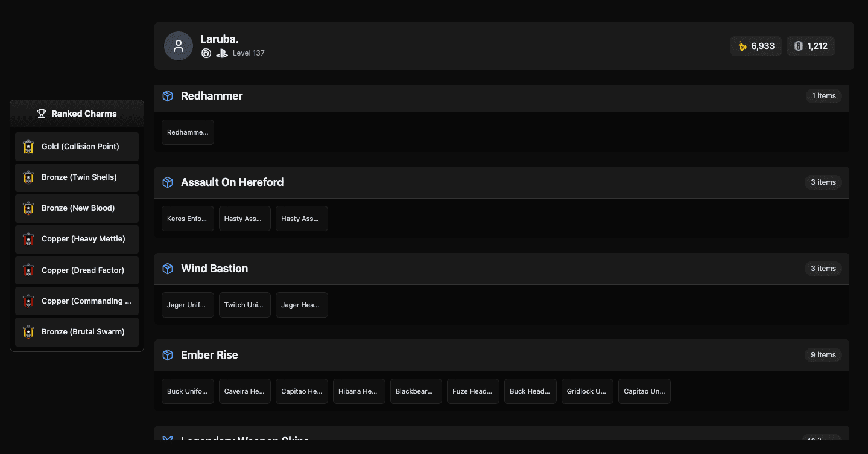Click the 1,212 credits balance badge
This screenshot has height=454, width=868.
click(810, 46)
